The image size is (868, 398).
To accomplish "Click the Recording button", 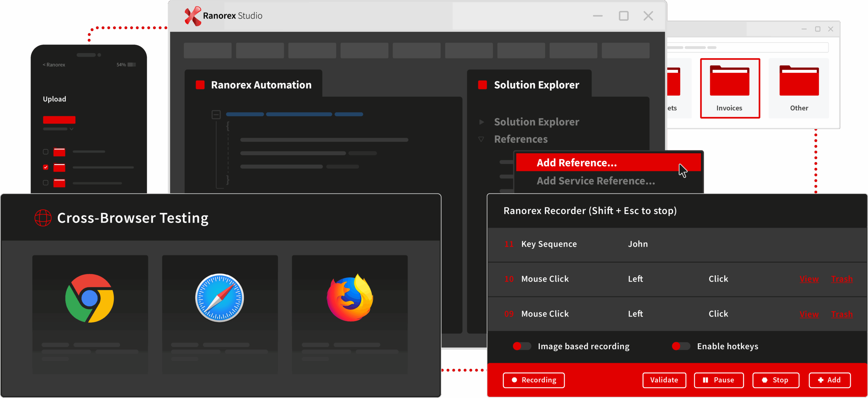I will click(x=534, y=380).
